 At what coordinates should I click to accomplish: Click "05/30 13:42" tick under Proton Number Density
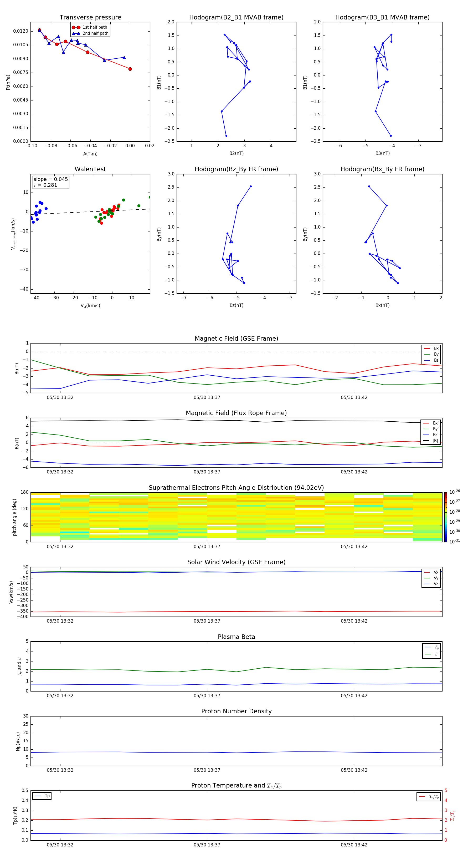[x=354, y=770]
